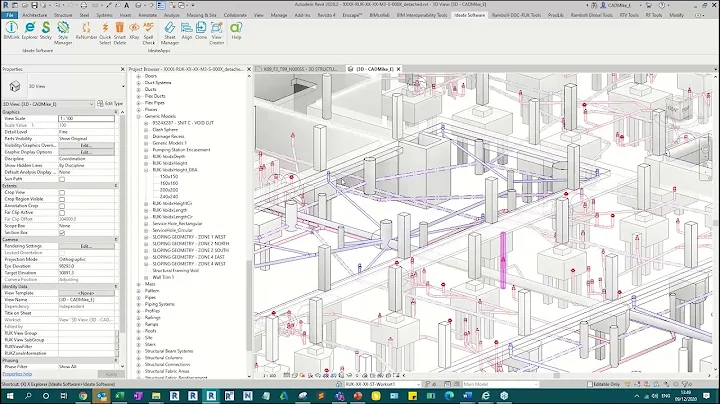Image resolution: width=720 pixels, height=404 pixels.
Task: Select Pumping Station Encasement tree item
Action: tap(181, 150)
